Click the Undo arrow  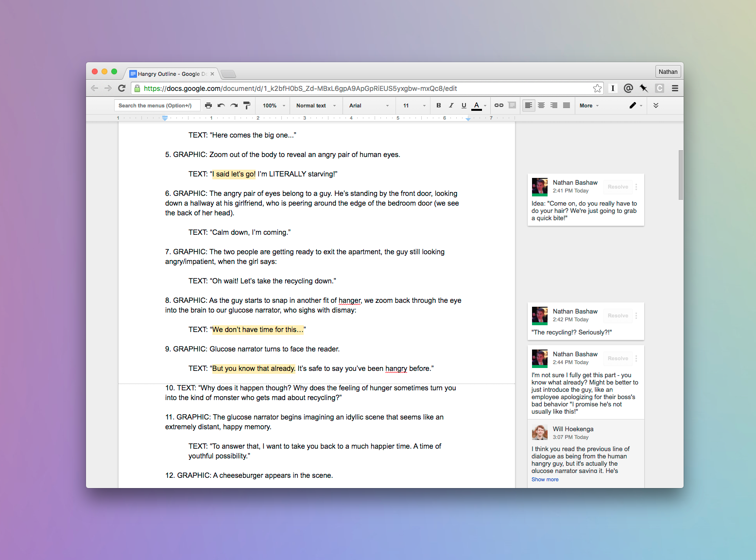pyautogui.click(x=221, y=105)
